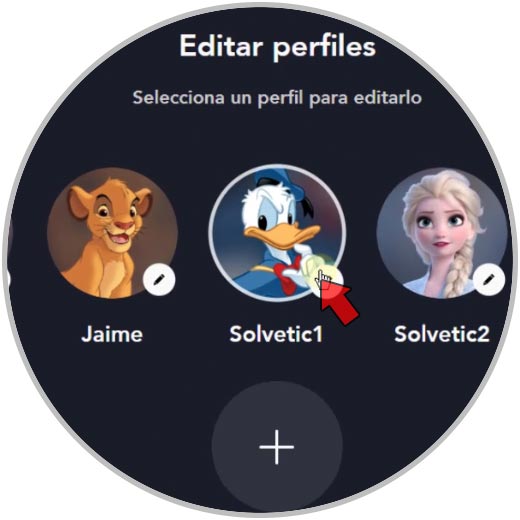Click the plus icon to add a profile
520x520 pixels.
click(x=277, y=447)
